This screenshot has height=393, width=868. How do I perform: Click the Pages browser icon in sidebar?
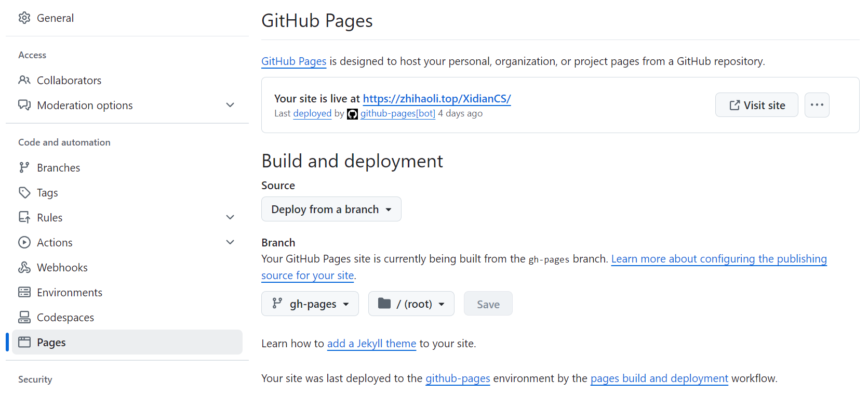(24, 342)
